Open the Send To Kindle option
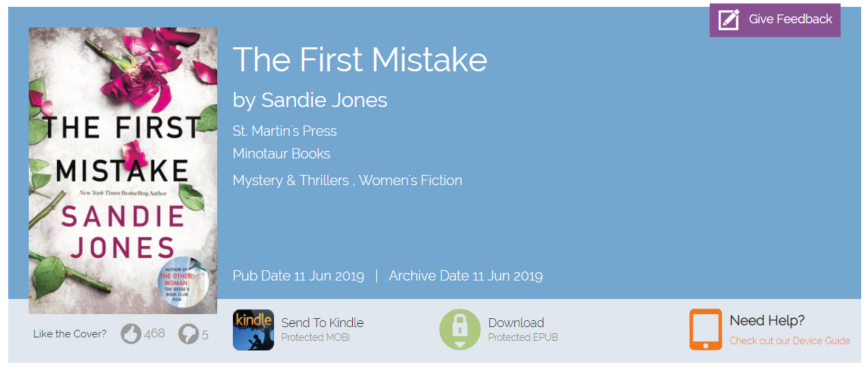The width and height of the screenshot is (868, 371). [322, 323]
